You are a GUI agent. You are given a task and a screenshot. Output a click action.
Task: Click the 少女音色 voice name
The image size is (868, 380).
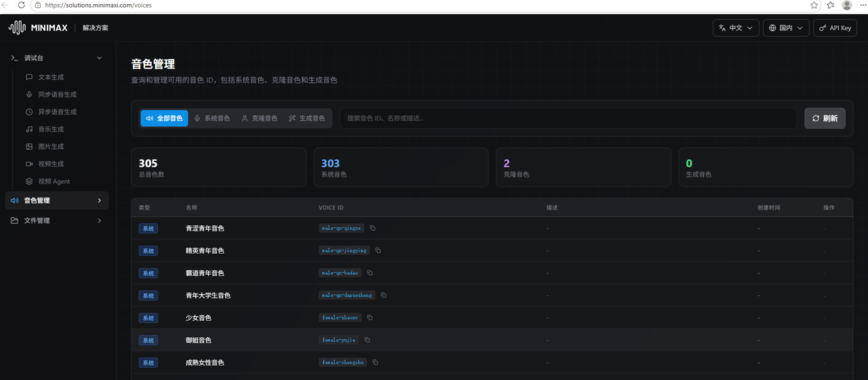tap(199, 318)
